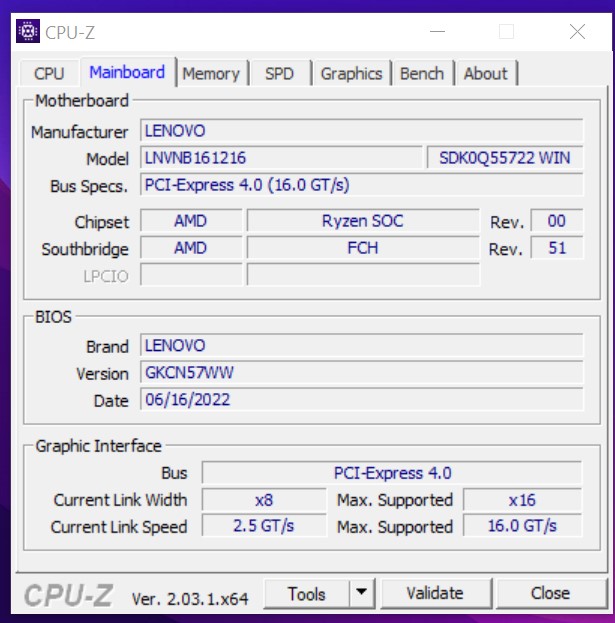Open the Graphics tab
Image resolution: width=615 pixels, height=623 pixels.
point(351,74)
